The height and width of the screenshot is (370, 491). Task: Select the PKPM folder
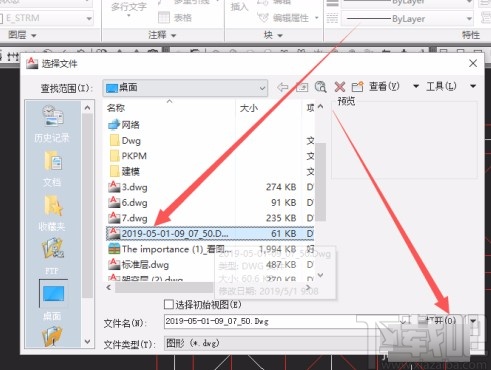click(x=128, y=156)
